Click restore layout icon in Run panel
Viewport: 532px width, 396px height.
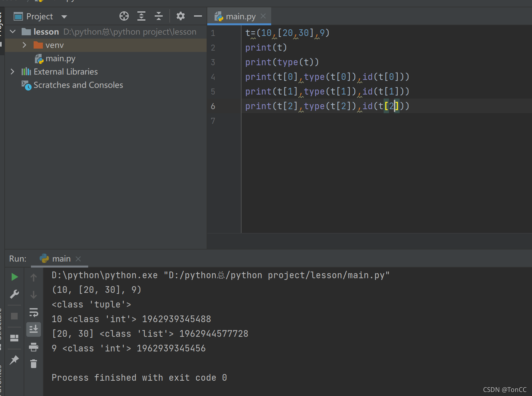[14, 338]
